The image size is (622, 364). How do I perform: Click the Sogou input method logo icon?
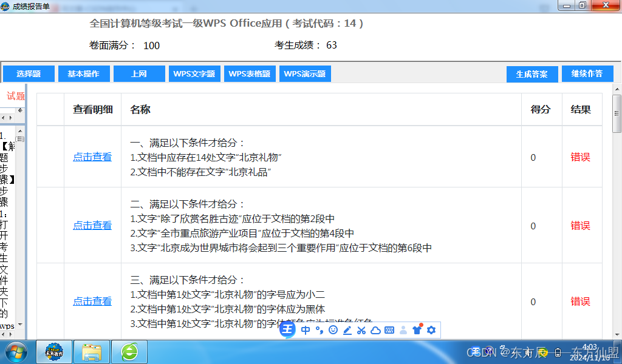click(287, 329)
